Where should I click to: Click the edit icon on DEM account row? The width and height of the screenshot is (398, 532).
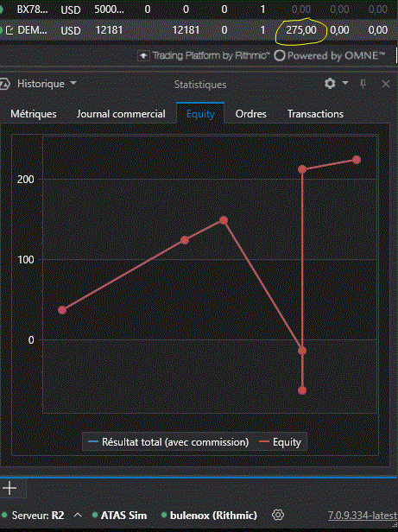[10, 30]
